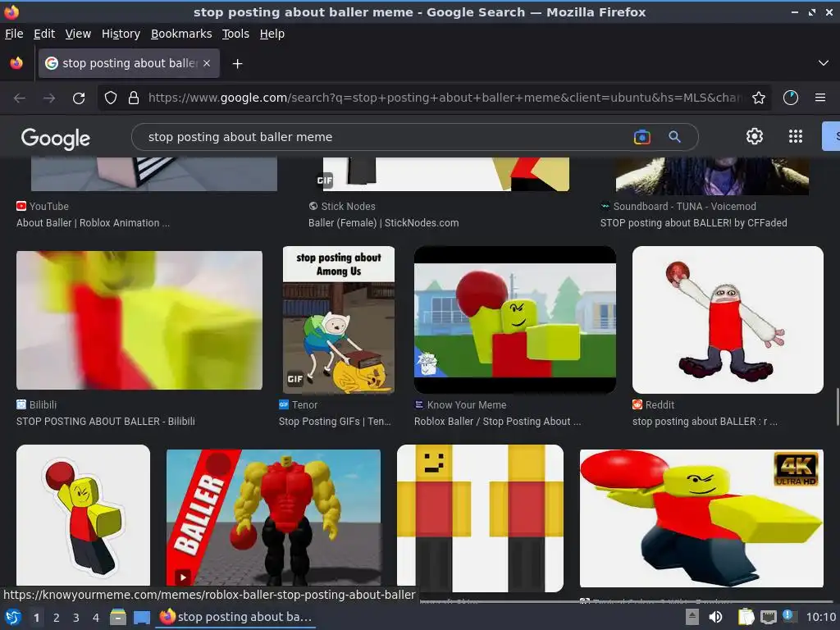
Task: Open the Firefox account circle icon
Action: [x=791, y=98]
